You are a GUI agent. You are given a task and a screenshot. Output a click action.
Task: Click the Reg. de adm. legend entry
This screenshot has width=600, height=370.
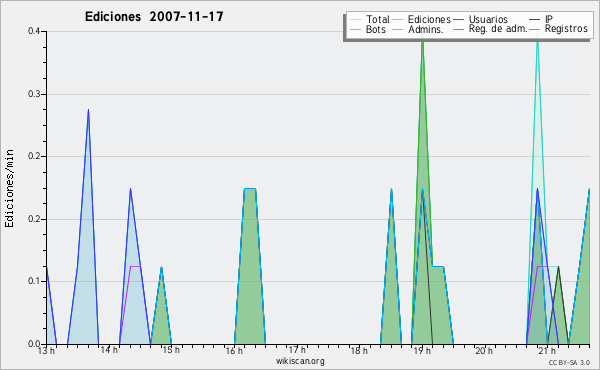coord(490,29)
